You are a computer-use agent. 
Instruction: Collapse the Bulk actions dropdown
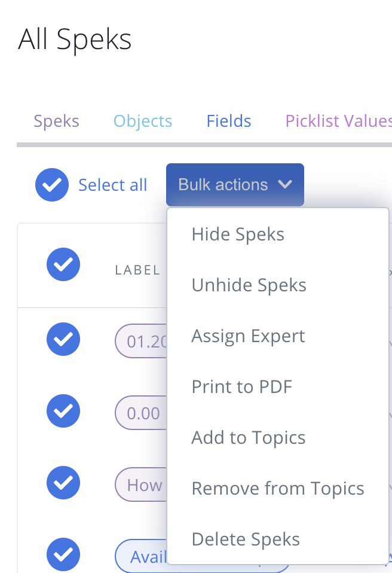pos(235,185)
